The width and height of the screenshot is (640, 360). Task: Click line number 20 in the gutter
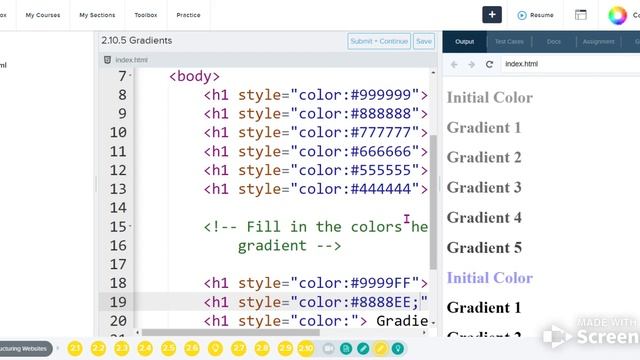point(118,321)
